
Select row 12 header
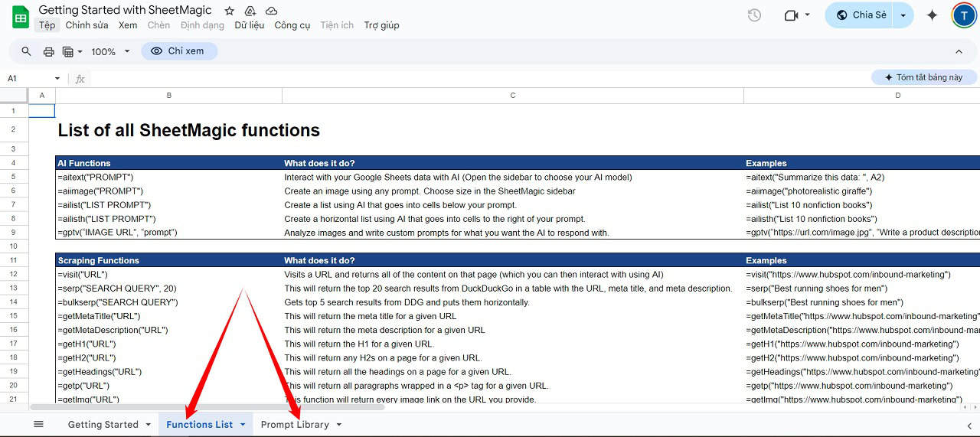[14, 275]
